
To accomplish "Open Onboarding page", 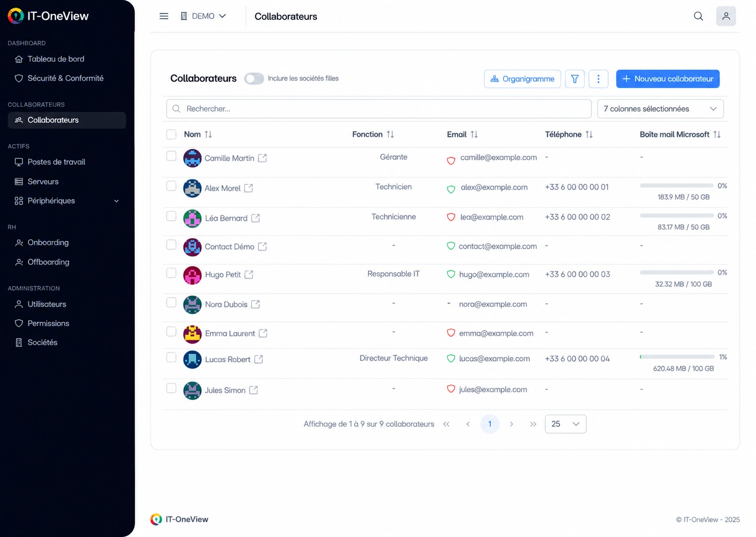I will coord(67,242).
